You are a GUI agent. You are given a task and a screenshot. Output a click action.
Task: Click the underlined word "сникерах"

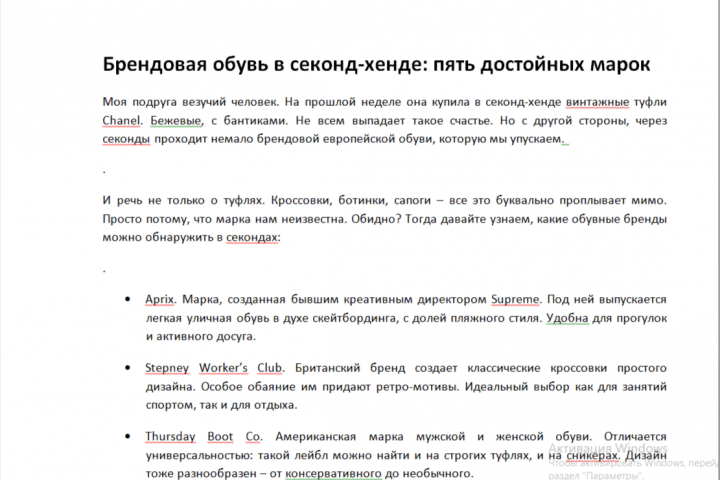(x=592, y=455)
